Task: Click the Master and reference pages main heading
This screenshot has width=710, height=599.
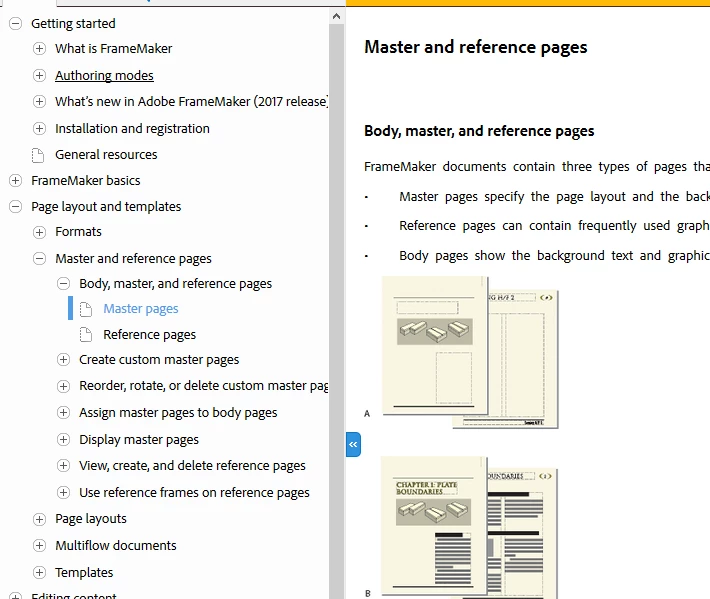Action: 475,47
